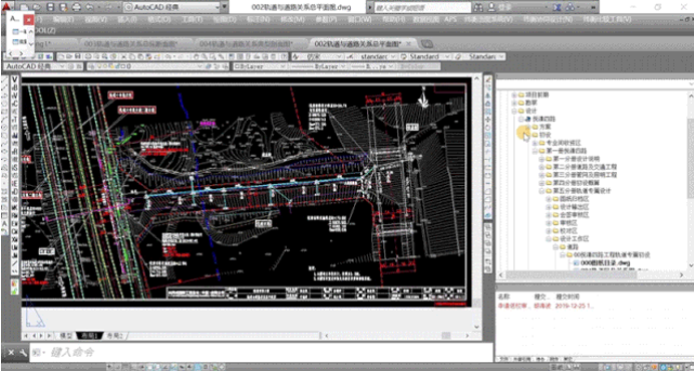The width and height of the screenshot is (694, 372).
Task: Switch to the 模型 model tab
Action: (66, 336)
